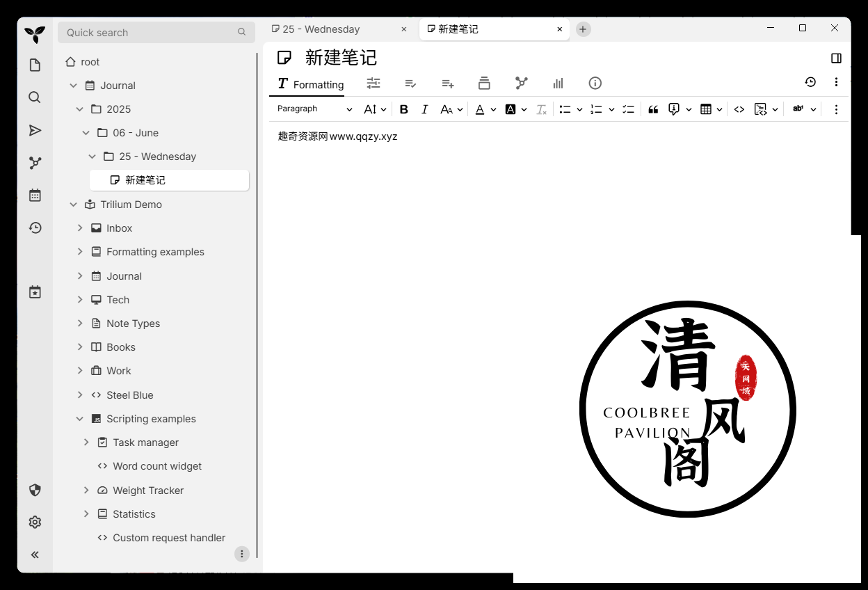Open the font size dropdown

point(375,109)
